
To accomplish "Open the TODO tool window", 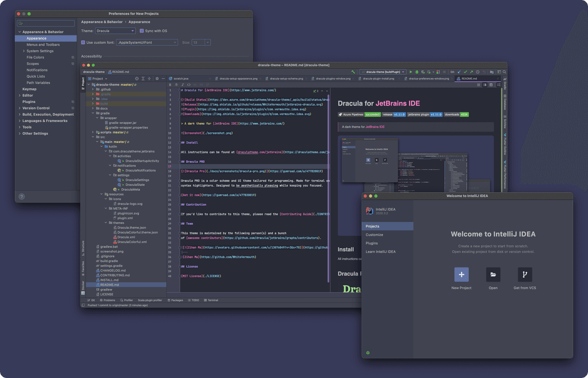I will tap(194, 300).
